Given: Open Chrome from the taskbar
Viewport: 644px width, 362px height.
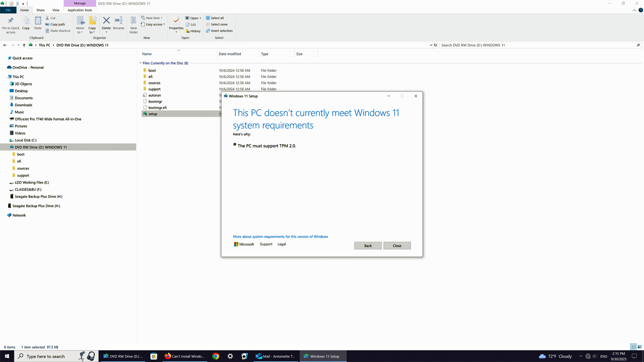Looking at the screenshot, I should pos(216,356).
